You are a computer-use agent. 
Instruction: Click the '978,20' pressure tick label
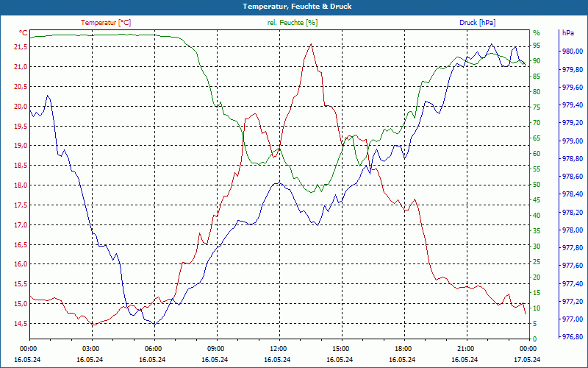click(x=573, y=212)
